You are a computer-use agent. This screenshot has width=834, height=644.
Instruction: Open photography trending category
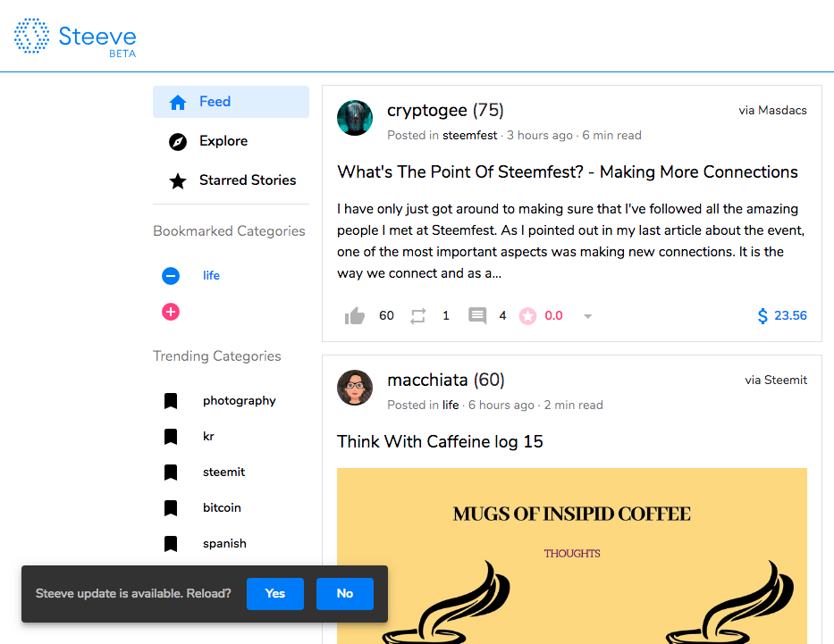(240, 401)
